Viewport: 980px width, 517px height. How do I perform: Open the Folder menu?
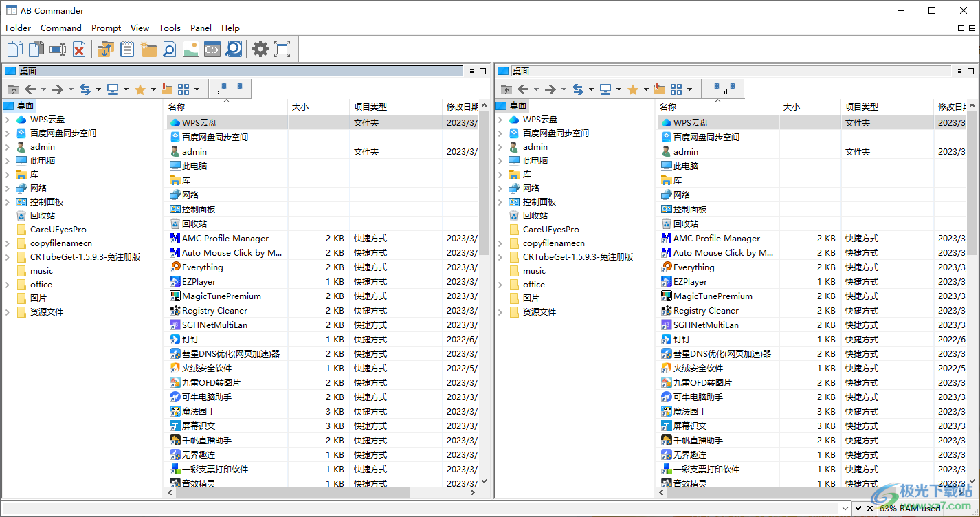(19, 28)
